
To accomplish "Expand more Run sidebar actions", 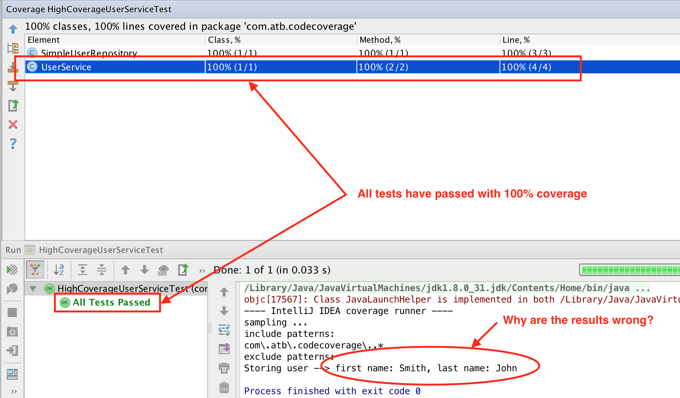I will 13,391.
